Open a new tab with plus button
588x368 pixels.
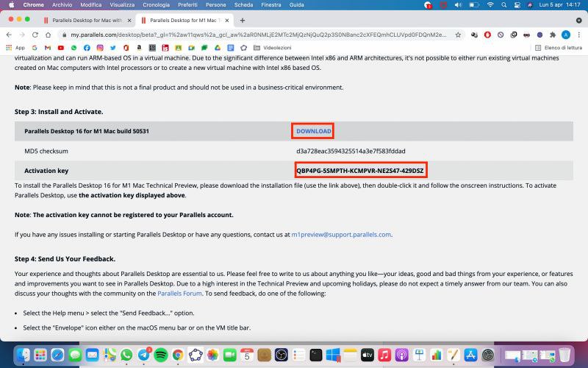click(243, 20)
